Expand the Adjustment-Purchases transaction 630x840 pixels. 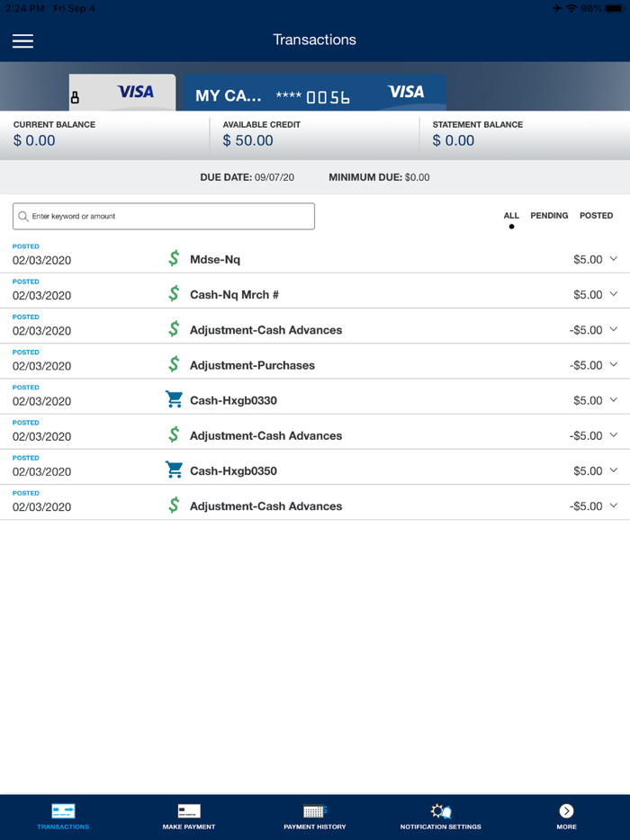pos(614,365)
